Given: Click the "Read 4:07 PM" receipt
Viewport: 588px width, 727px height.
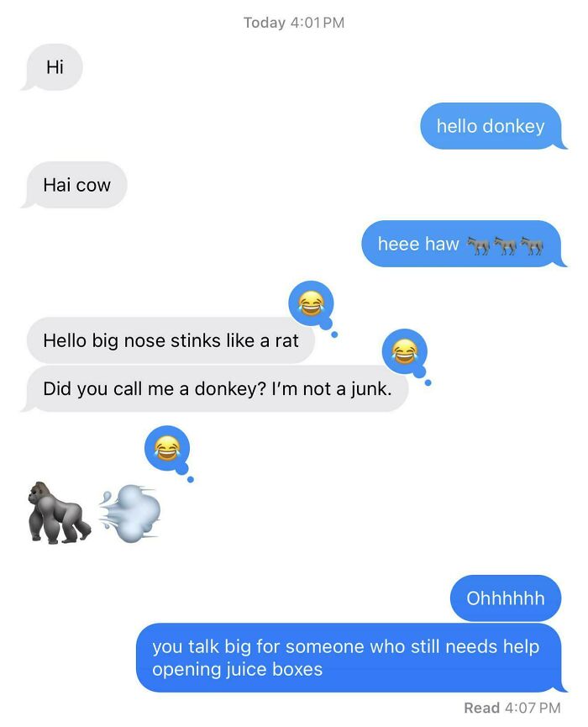Looking at the screenshot, I should [512, 708].
